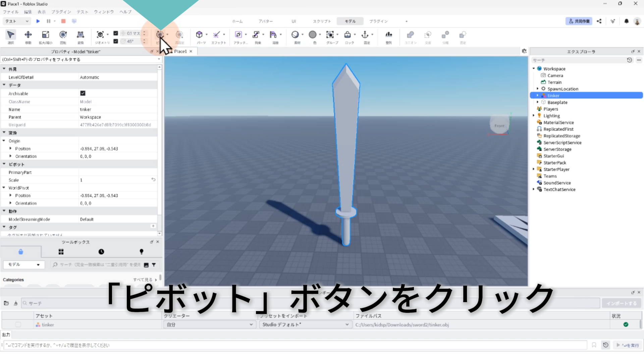
Task: Toggle the 45° rotation snap checkbox
Action: [116, 41]
